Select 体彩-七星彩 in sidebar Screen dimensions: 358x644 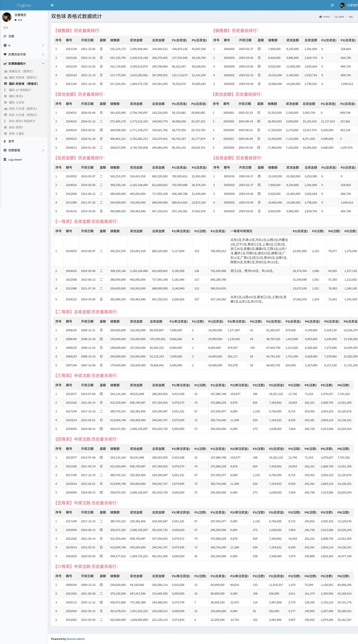[x=17, y=134]
